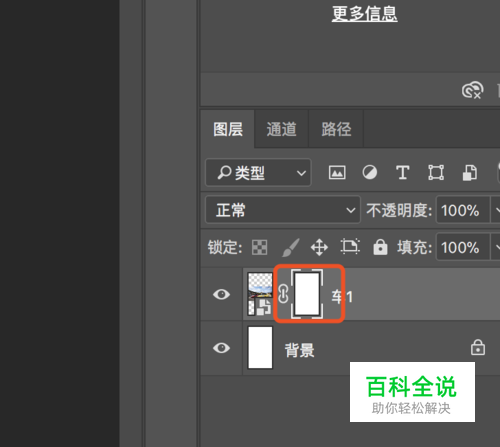
Task: Switch to the 路径 tab
Action: 336,129
